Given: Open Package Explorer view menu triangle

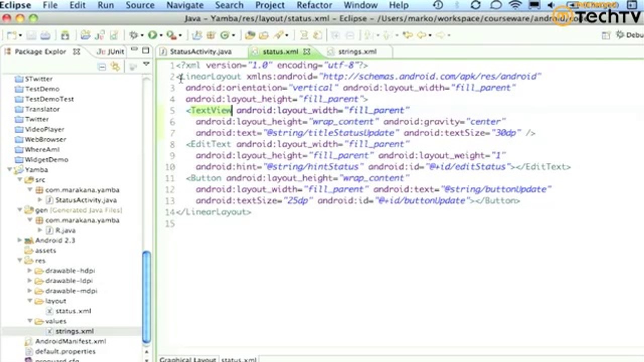Looking at the screenshot, I should pos(146,64).
